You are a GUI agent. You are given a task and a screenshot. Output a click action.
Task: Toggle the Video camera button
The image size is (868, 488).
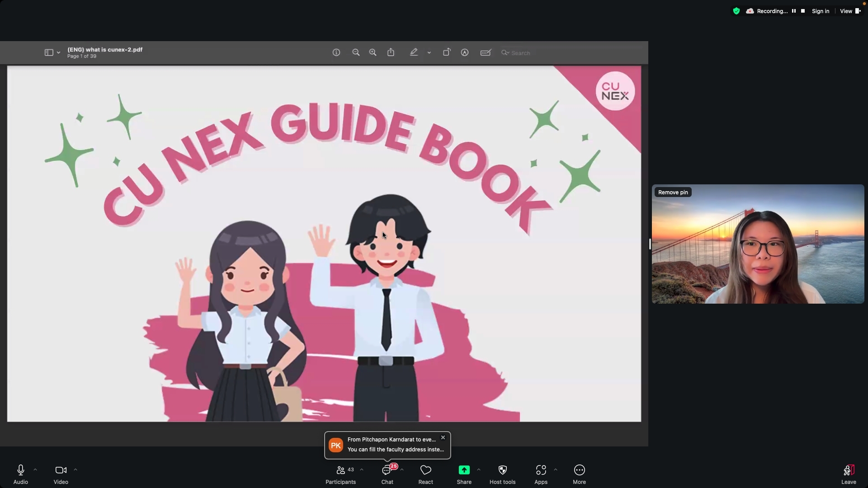[61, 470]
